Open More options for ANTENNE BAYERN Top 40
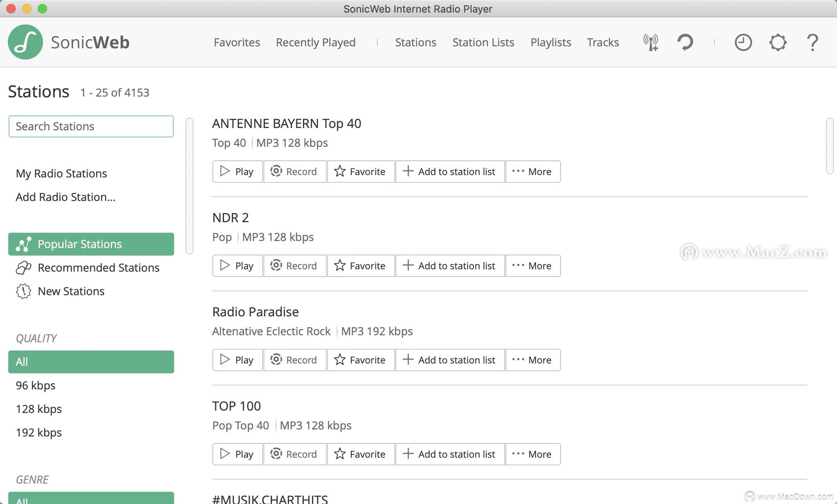Viewport: 837px width, 504px height. point(533,172)
